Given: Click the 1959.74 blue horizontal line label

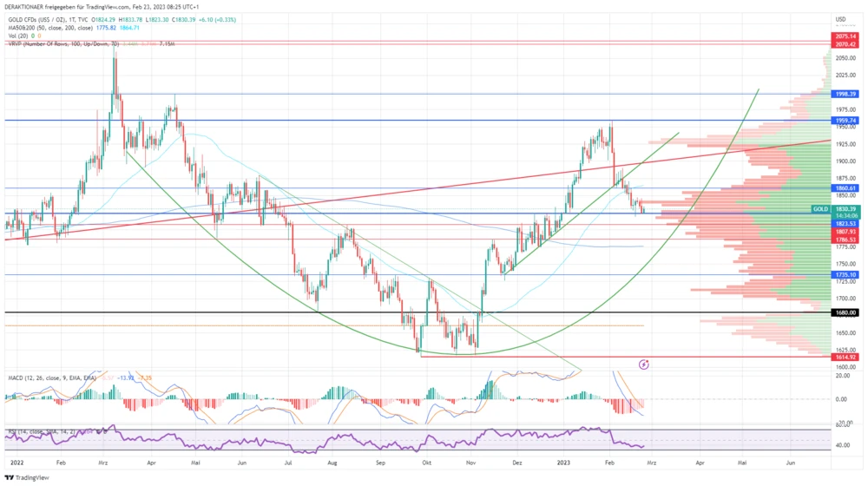Looking at the screenshot, I should pos(846,121).
